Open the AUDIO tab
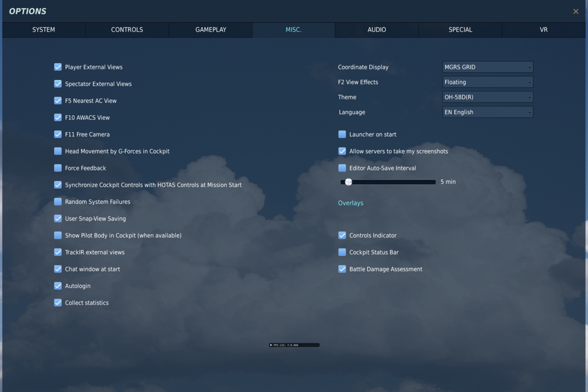The height and width of the screenshot is (392, 588). coord(376,29)
